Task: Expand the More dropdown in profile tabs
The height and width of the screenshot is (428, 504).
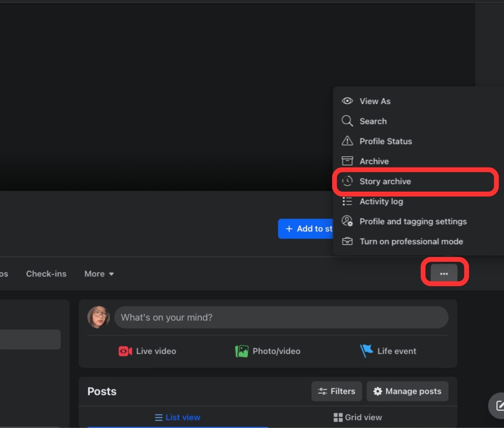Action: pyautogui.click(x=99, y=274)
